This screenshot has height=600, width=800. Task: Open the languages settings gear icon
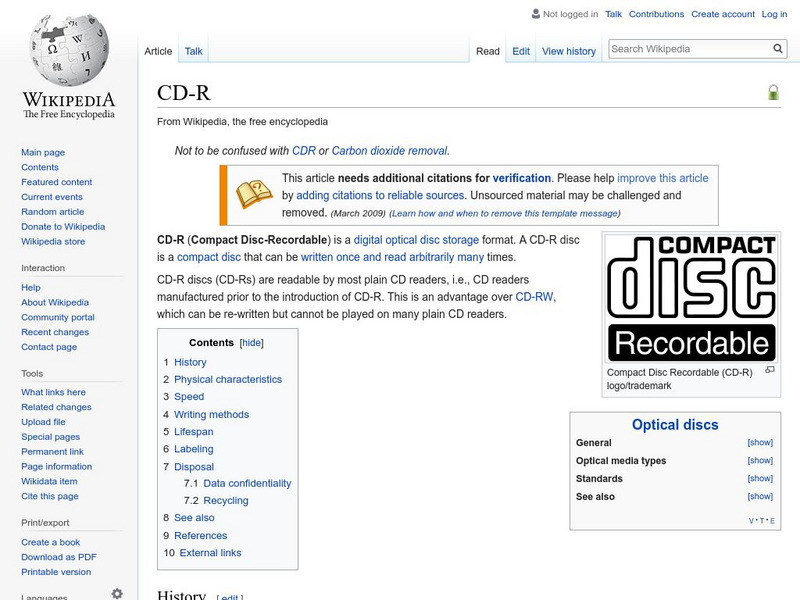click(117, 593)
